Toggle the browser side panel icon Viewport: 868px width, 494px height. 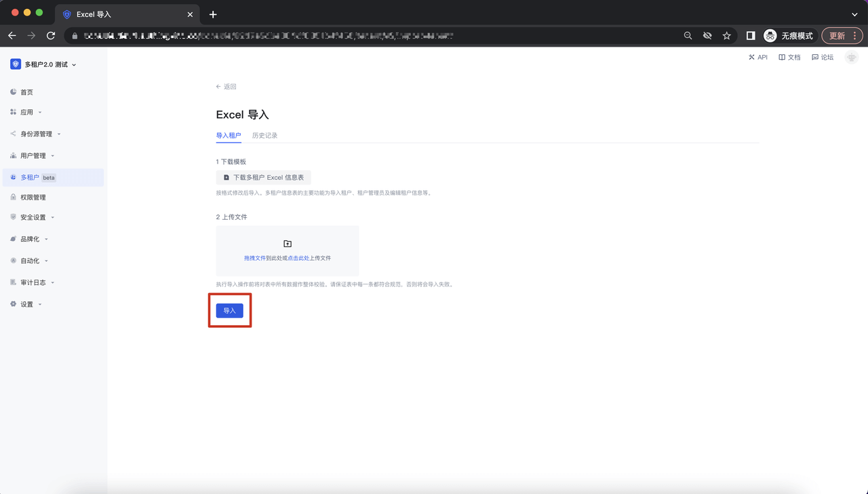(751, 35)
